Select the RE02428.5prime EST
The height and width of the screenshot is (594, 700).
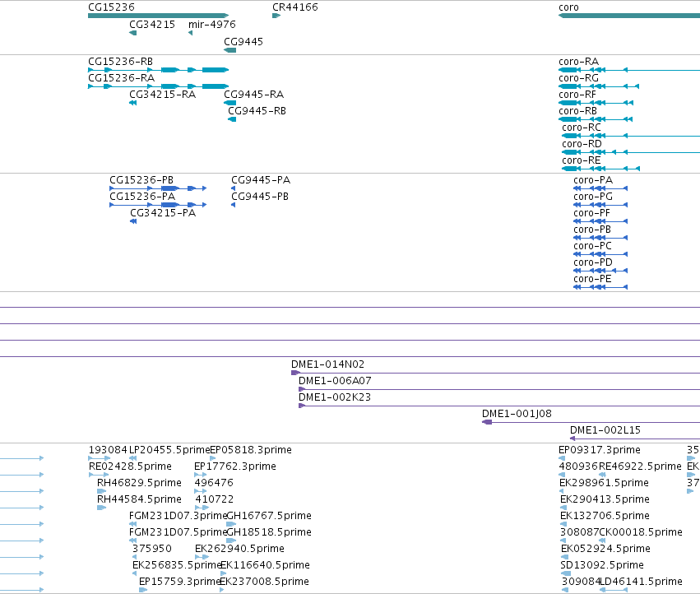(x=98, y=475)
